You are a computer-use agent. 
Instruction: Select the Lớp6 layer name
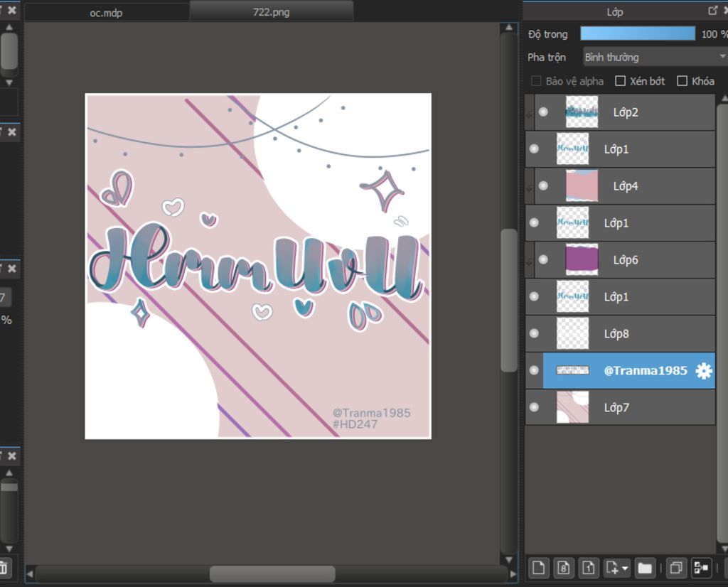pos(626,260)
